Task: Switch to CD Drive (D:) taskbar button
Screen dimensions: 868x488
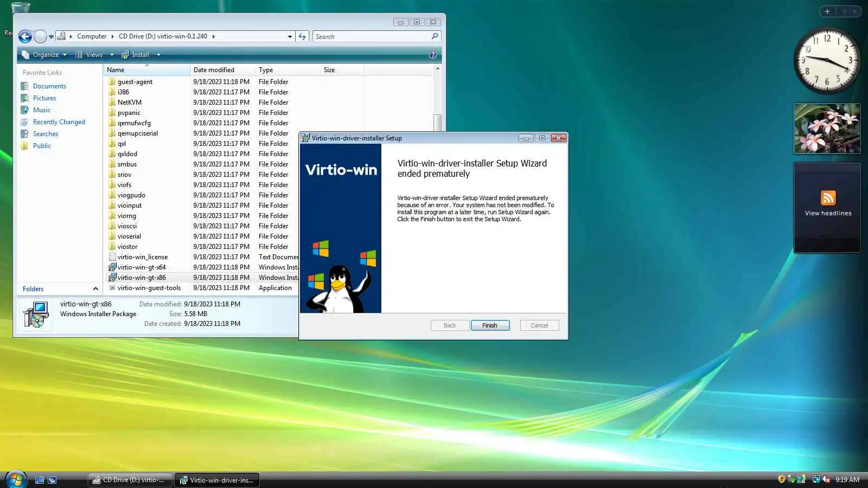Action: click(x=130, y=480)
